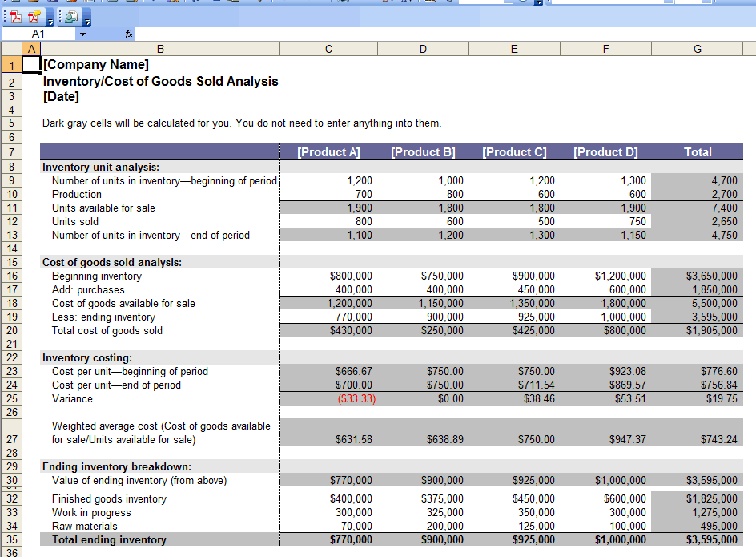756x557 pixels.
Task: Click the Convert to PDF and Email icon
Action: coord(34,16)
